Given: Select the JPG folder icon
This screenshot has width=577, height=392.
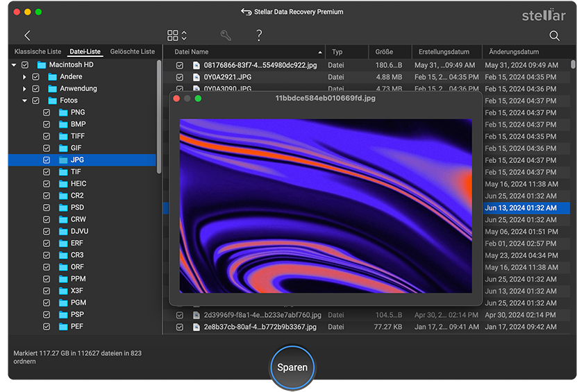Looking at the screenshot, I should pyautogui.click(x=64, y=160).
